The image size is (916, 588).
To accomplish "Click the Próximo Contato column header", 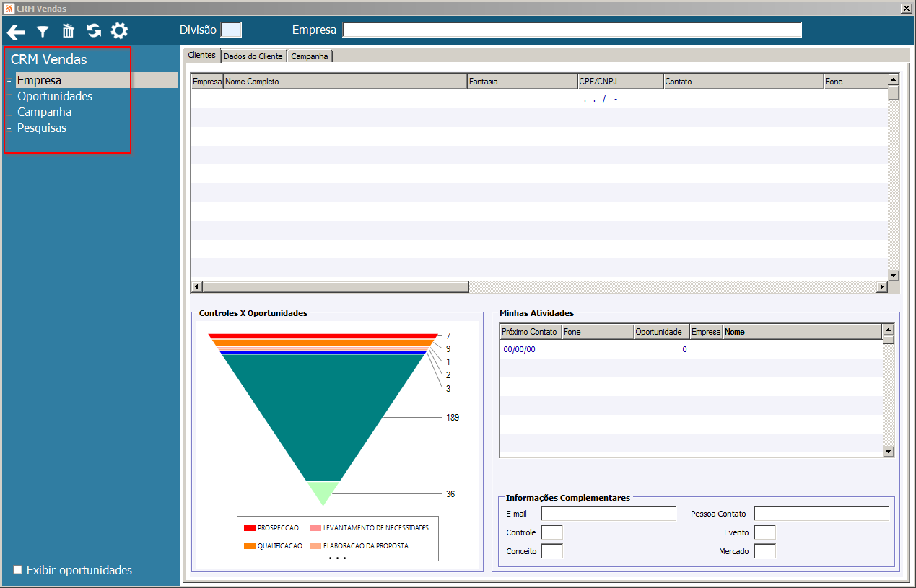I will (x=530, y=332).
